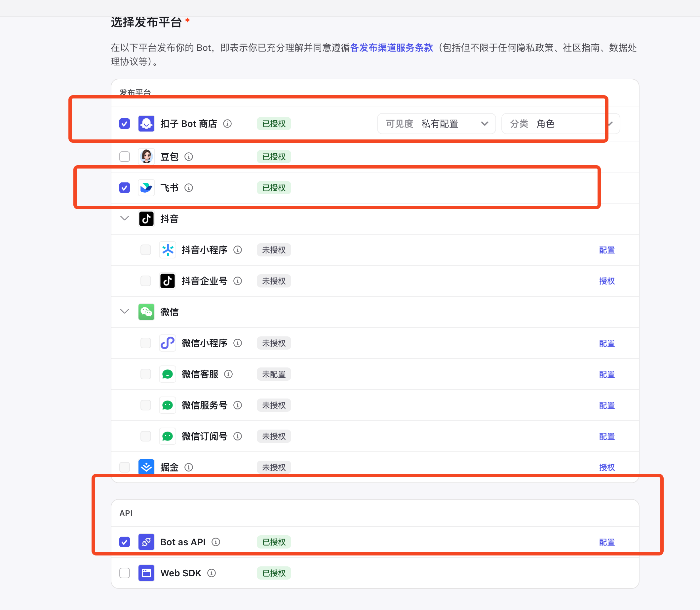Show info tooltip for 微信订阅号
Viewport: 700px width, 610px height.
[x=238, y=436]
